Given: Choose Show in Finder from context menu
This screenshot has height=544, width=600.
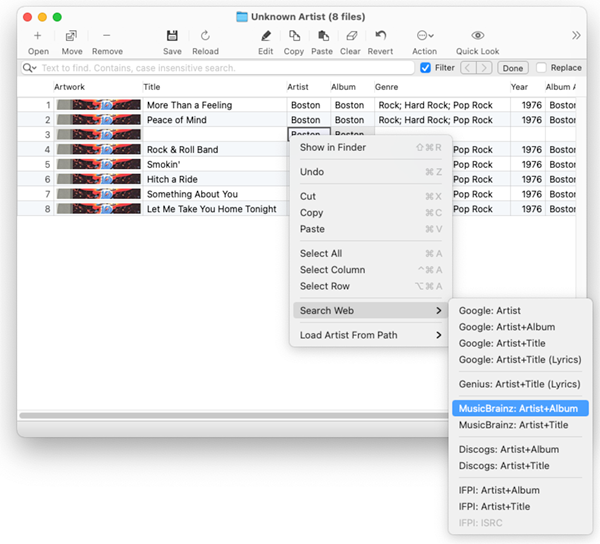Looking at the screenshot, I should pyautogui.click(x=370, y=147).
